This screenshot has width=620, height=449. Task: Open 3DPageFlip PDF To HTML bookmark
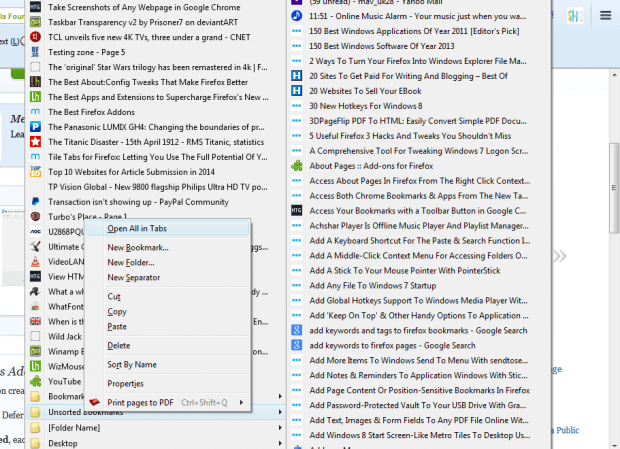418,121
